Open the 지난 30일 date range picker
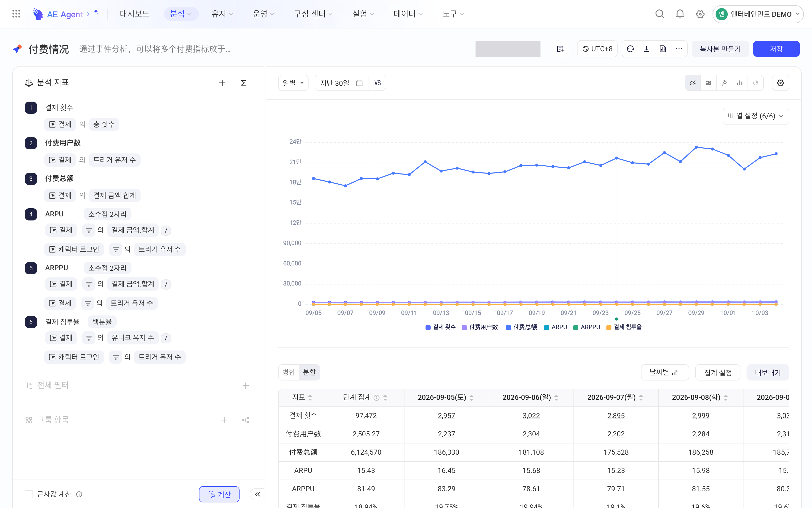 tap(341, 83)
